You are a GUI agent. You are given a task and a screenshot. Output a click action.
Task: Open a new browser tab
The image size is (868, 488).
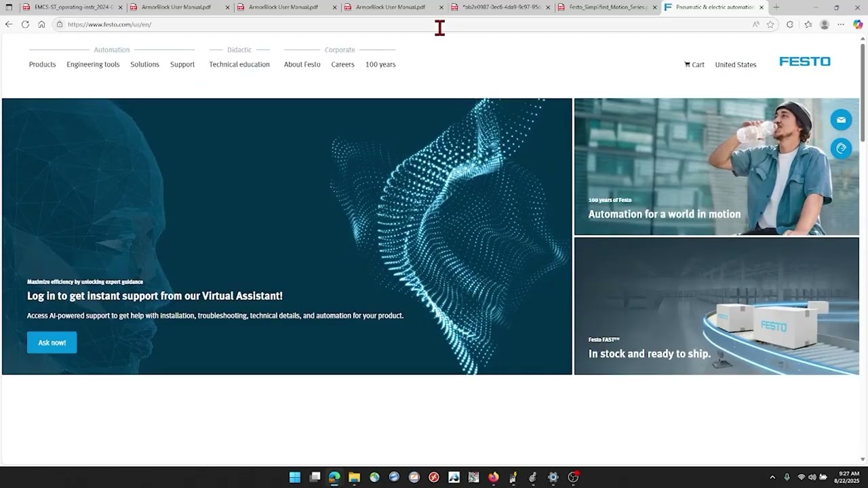(776, 7)
